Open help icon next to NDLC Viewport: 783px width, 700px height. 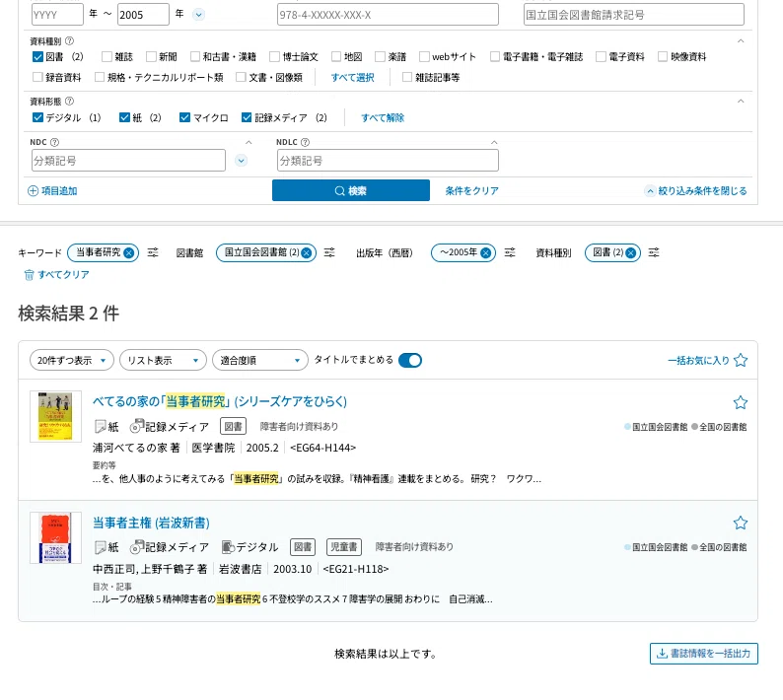click(x=305, y=142)
